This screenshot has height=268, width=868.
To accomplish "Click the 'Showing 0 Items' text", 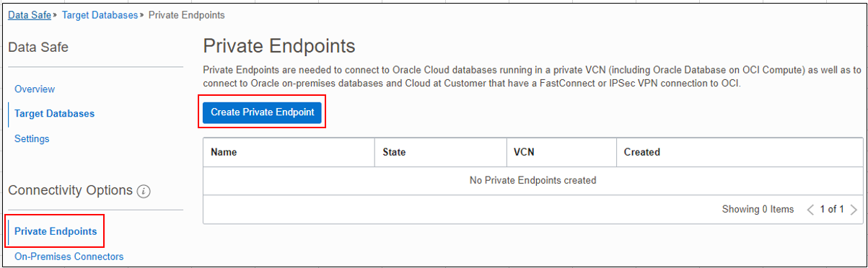I will (x=758, y=210).
